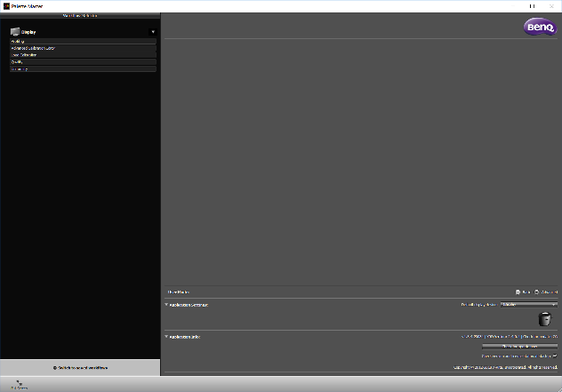The width and height of the screenshot is (562, 392).
Task: Close the Palette Master window
Action: pyautogui.click(x=551, y=6)
